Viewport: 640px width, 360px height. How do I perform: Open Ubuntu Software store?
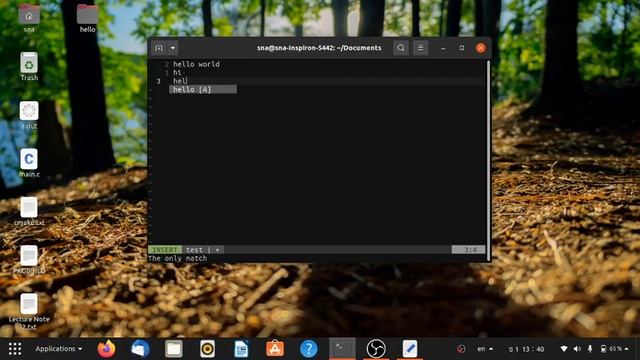(x=275, y=349)
